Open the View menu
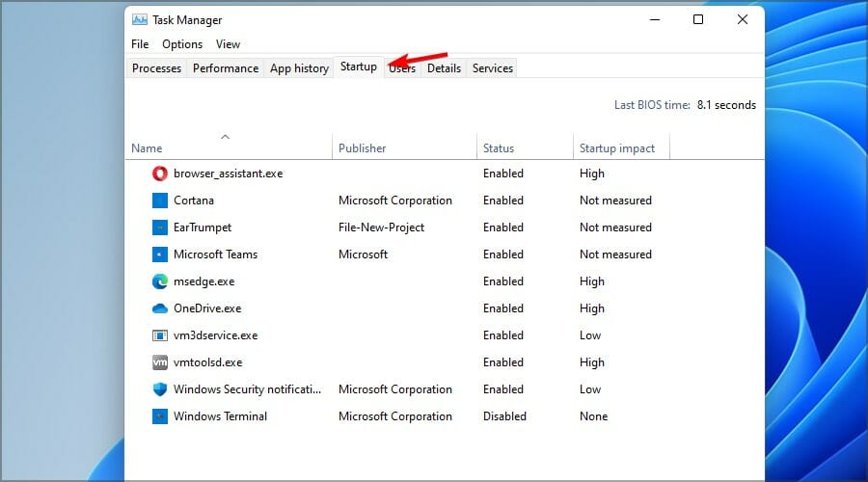 coord(228,44)
